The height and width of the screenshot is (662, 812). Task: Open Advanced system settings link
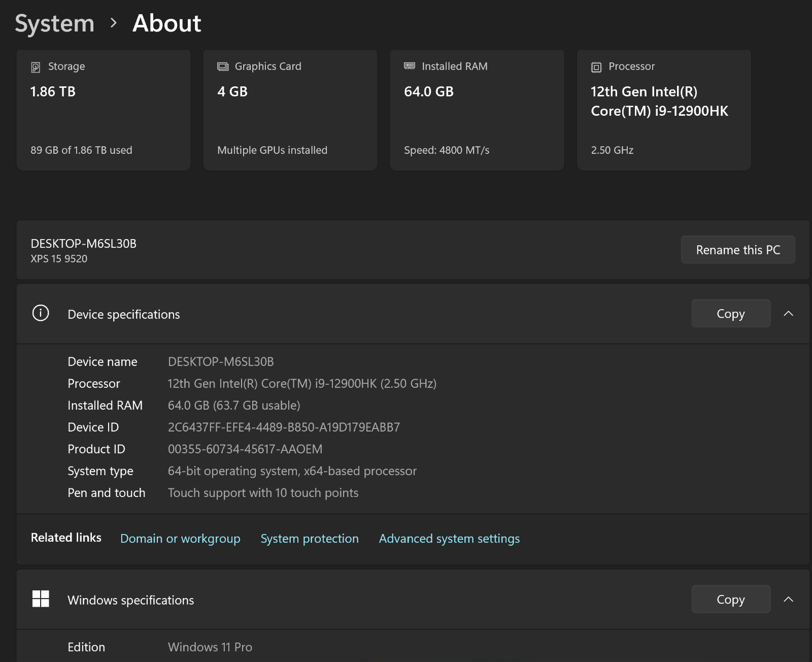point(449,538)
